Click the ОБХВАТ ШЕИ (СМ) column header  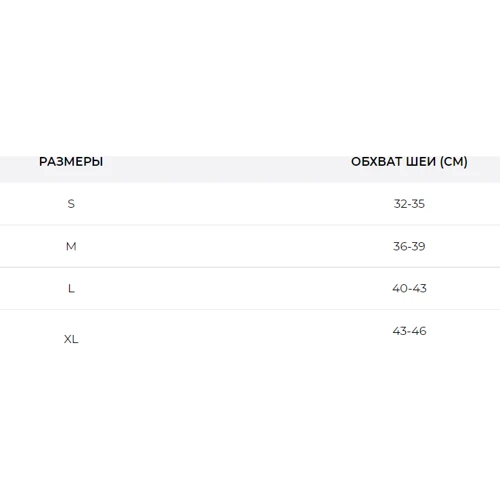pyautogui.click(x=409, y=162)
